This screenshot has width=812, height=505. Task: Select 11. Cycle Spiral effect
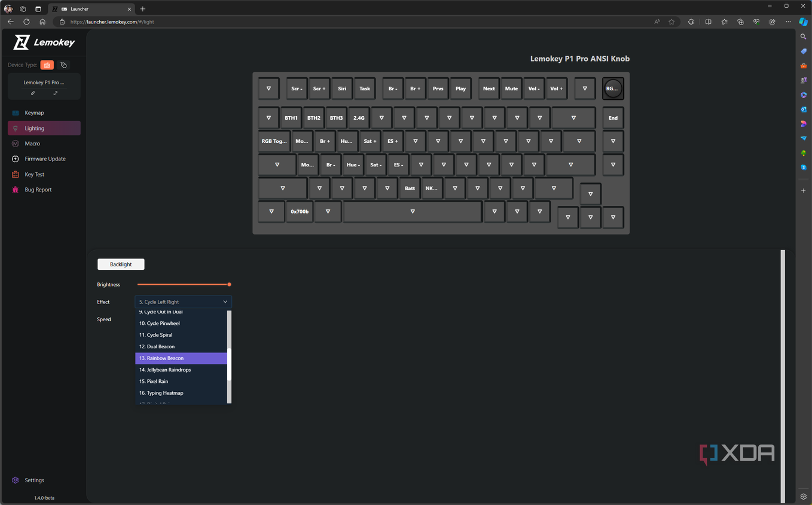coord(181,335)
